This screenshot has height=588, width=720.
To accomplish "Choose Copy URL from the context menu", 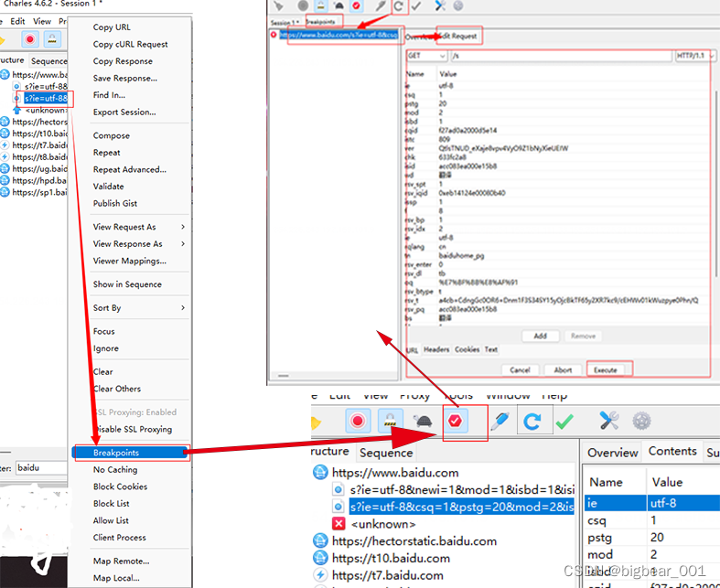I will [x=112, y=27].
